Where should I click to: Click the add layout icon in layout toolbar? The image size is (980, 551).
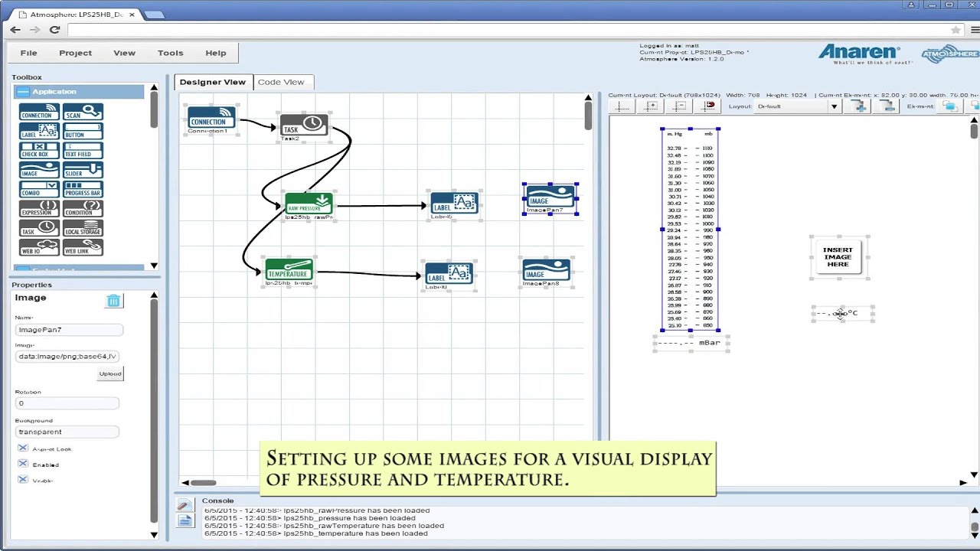[859, 106]
